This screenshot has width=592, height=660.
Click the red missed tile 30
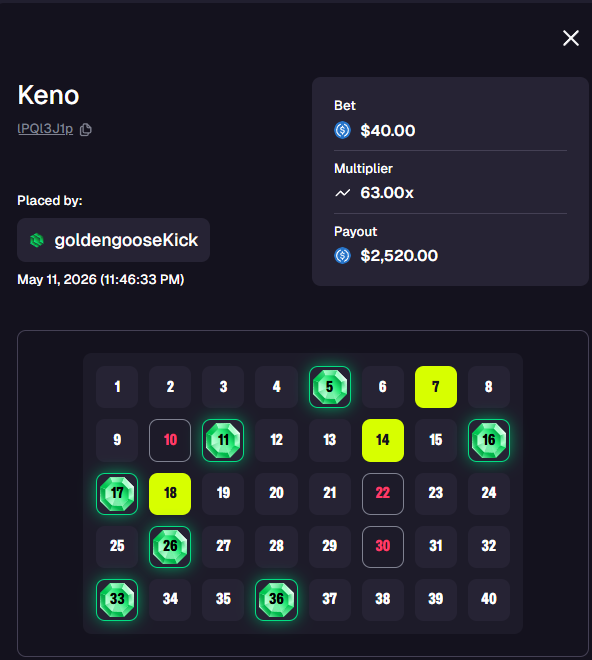(383, 546)
